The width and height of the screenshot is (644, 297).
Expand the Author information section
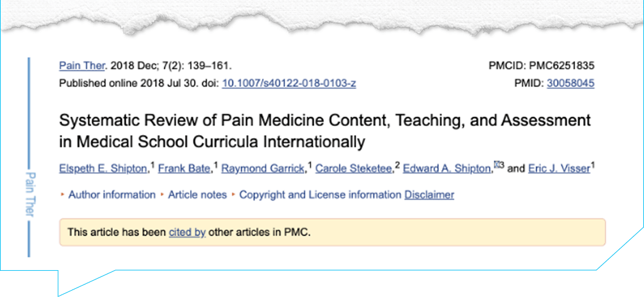tap(111, 195)
